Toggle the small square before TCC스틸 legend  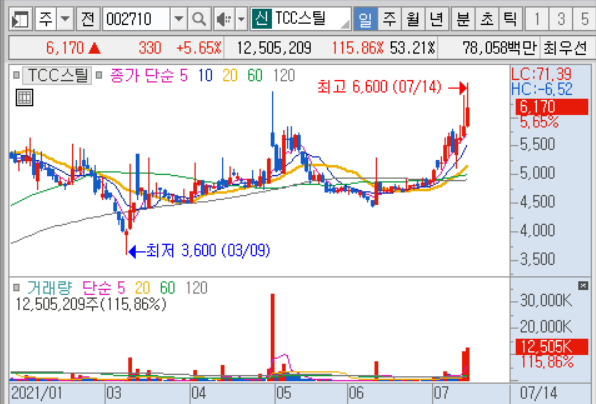pos(16,75)
